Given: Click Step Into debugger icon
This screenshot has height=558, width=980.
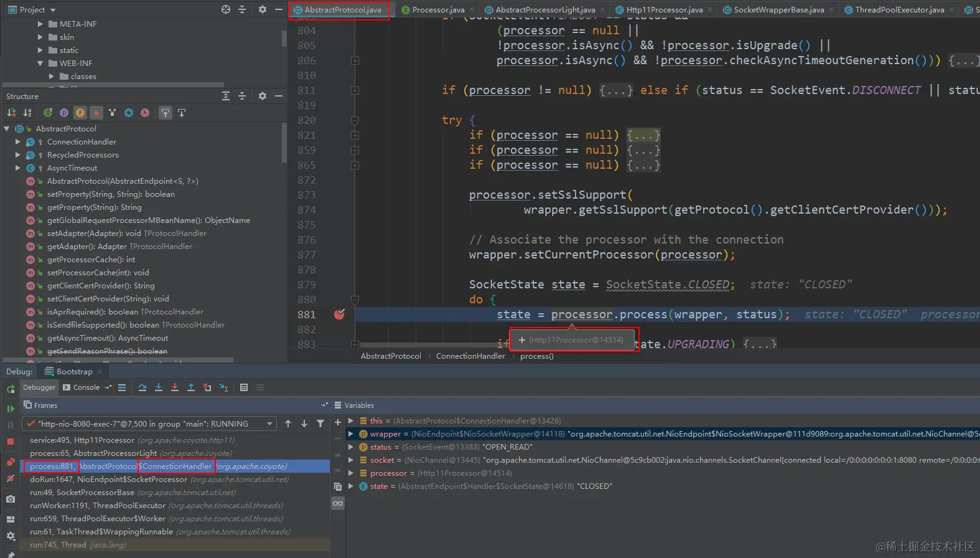Looking at the screenshot, I should [159, 387].
